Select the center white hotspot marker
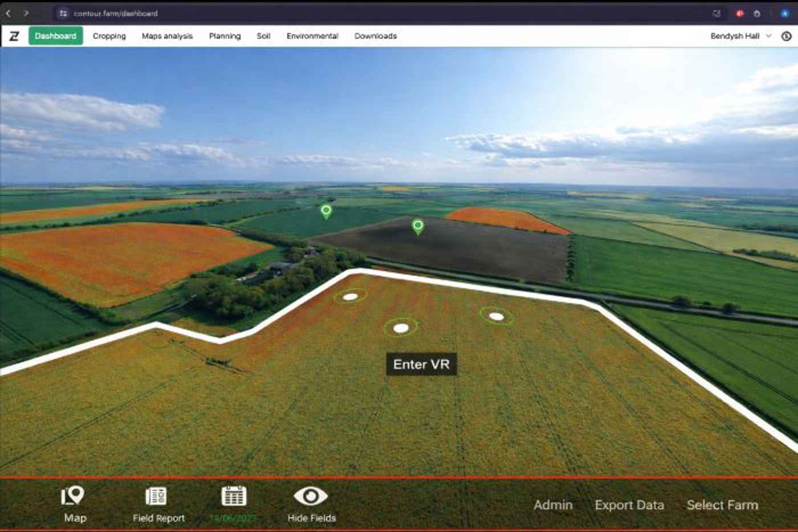 click(x=401, y=328)
